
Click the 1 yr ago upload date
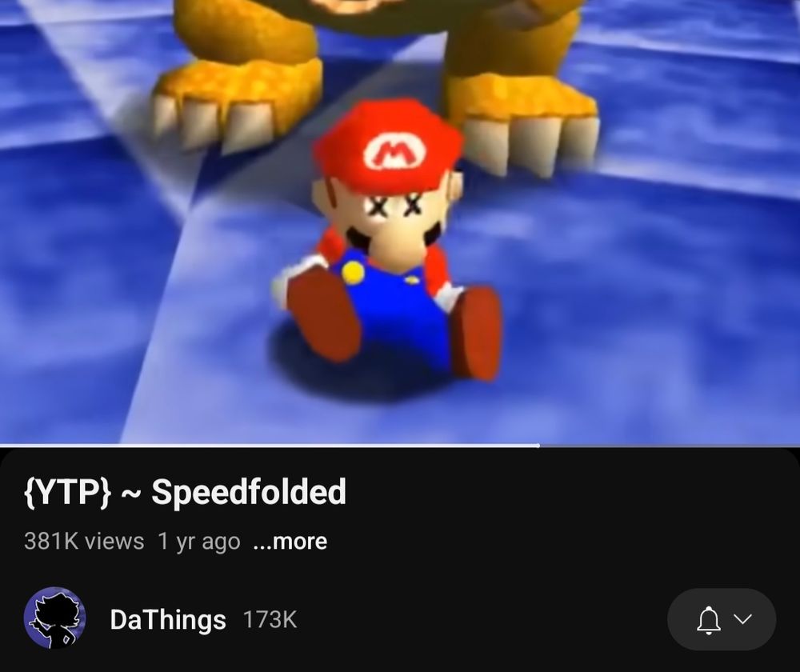pyautogui.click(x=199, y=542)
